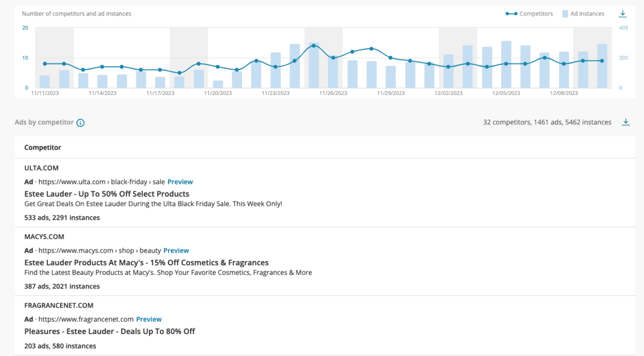
Task: Preview the ULTA.COM ad
Action: click(x=180, y=182)
